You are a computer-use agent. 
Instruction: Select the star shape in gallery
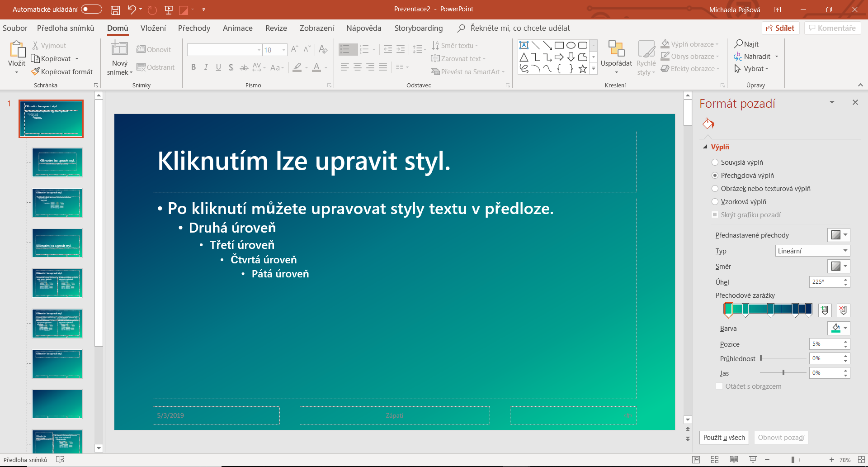click(583, 69)
